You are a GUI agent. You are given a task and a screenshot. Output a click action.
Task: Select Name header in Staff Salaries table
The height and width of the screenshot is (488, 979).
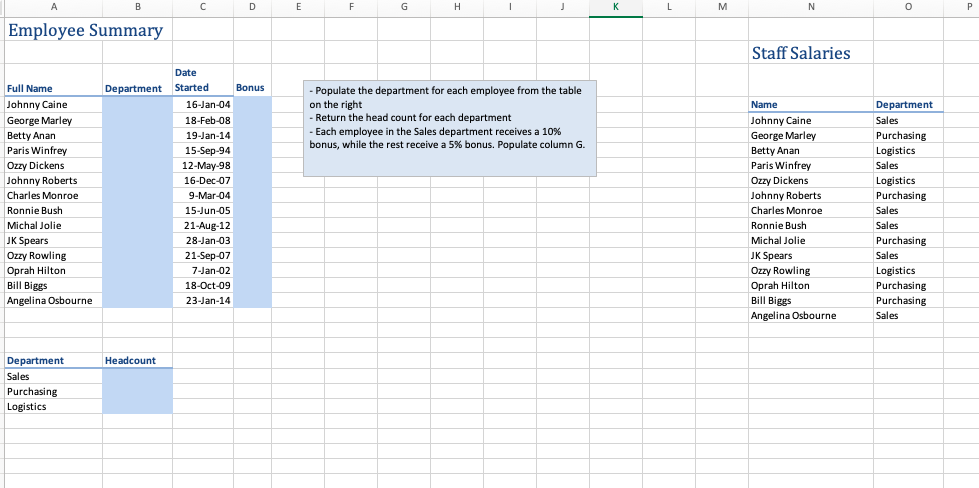[x=810, y=105]
